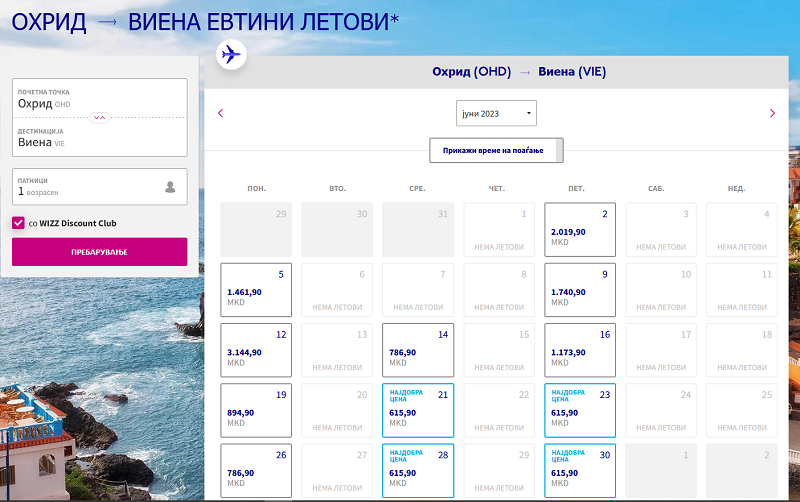Click the airplane icon above the calendar

click(231, 54)
